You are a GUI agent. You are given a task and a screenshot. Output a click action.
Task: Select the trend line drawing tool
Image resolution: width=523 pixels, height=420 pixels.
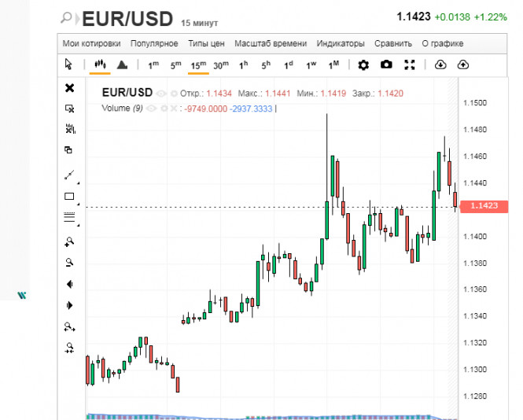tap(69, 175)
